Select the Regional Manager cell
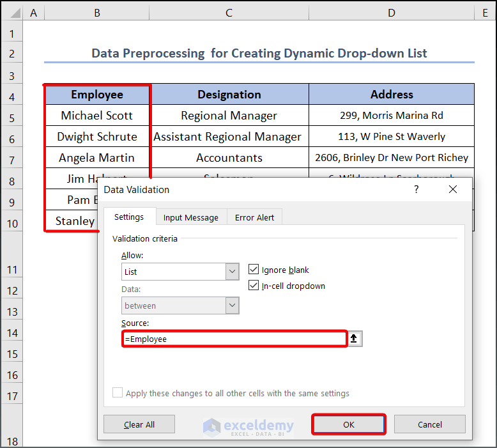Screen dimensions: 497x448 [229, 116]
